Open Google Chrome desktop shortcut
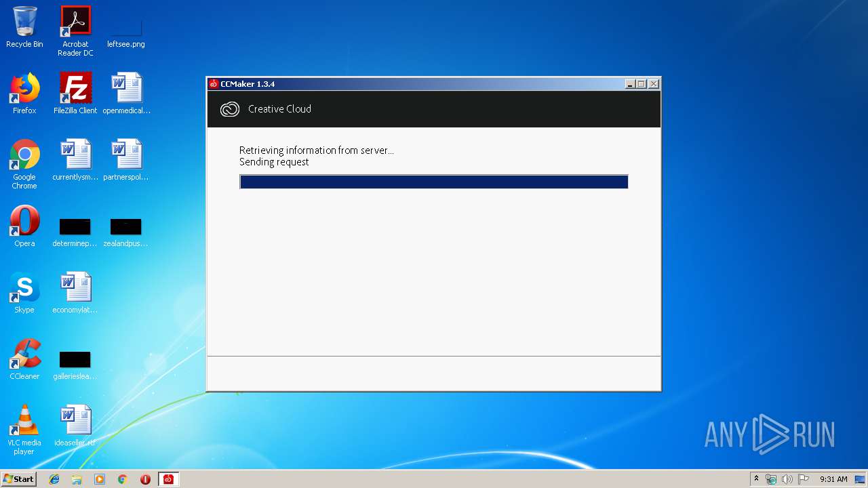Image resolution: width=868 pixels, height=488 pixels. pos(24,164)
